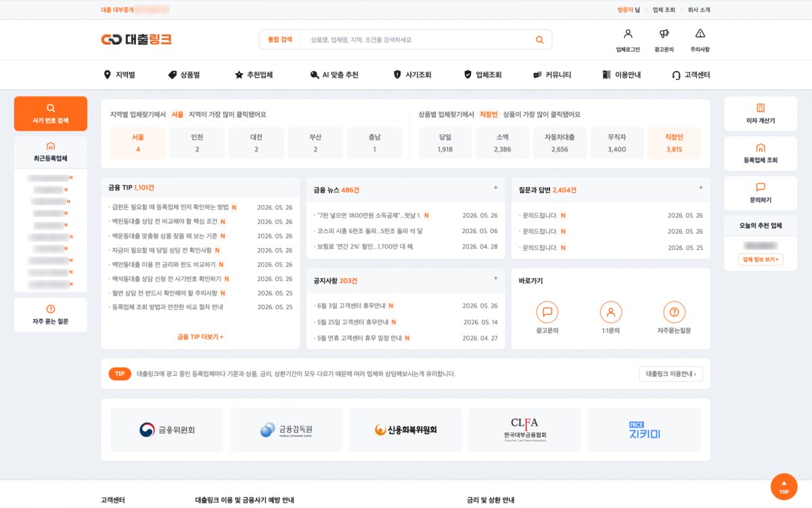Click the search magnifier icon in the search bar
This screenshot has width=812, height=508.
point(539,40)
